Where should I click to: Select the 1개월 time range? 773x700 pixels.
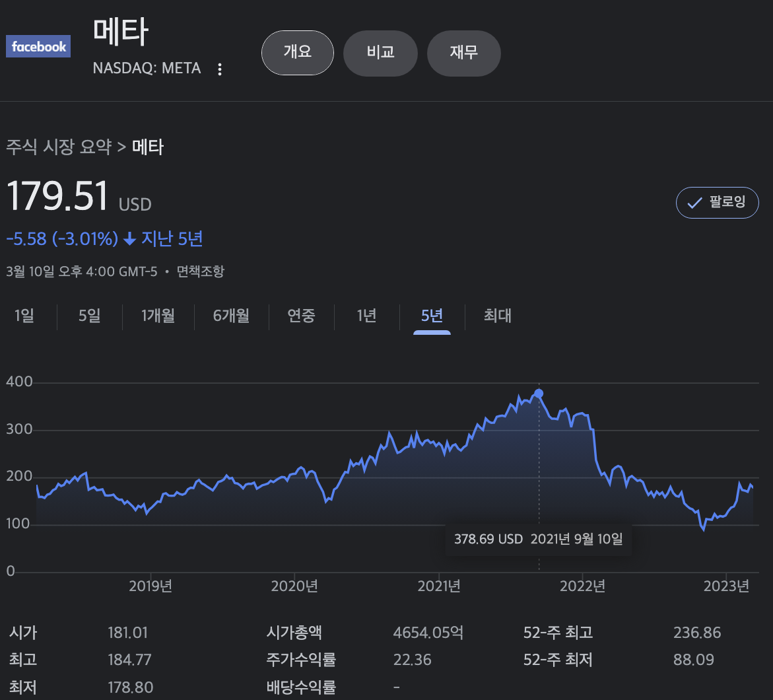pos(158,316)
